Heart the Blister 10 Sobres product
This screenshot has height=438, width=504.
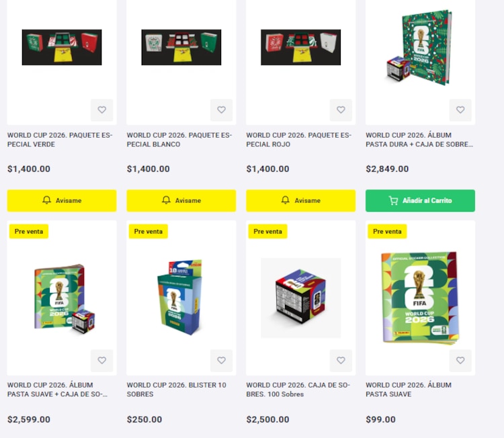222,361
